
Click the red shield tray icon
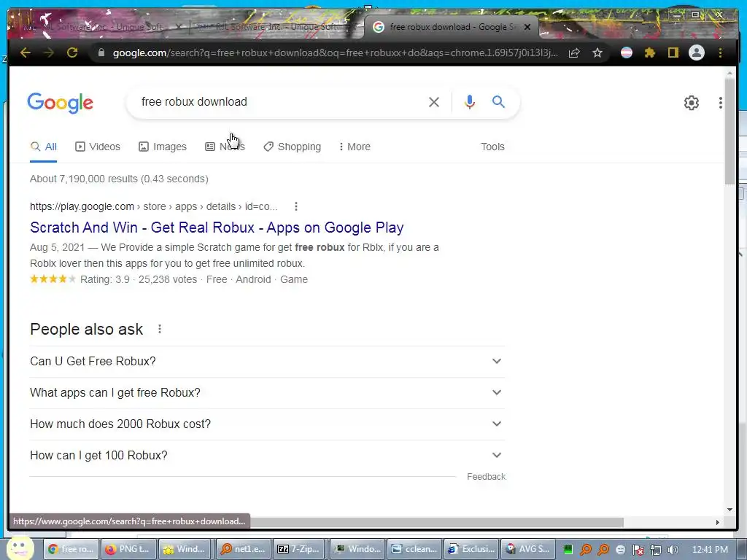638,550
